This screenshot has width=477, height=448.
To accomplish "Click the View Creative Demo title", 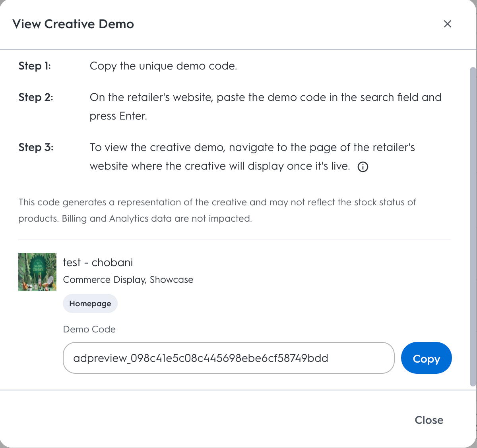I will coord(73,24).
